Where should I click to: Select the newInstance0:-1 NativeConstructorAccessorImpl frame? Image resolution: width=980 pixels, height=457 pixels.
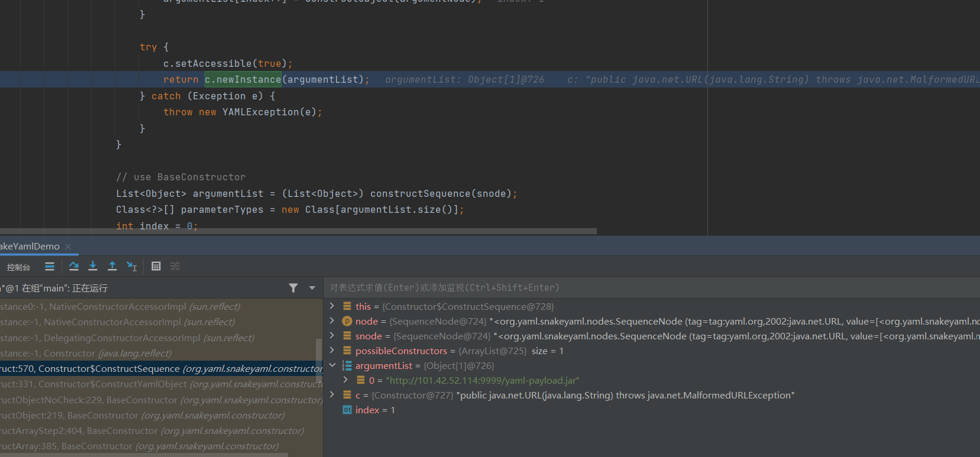click(161, 306)
